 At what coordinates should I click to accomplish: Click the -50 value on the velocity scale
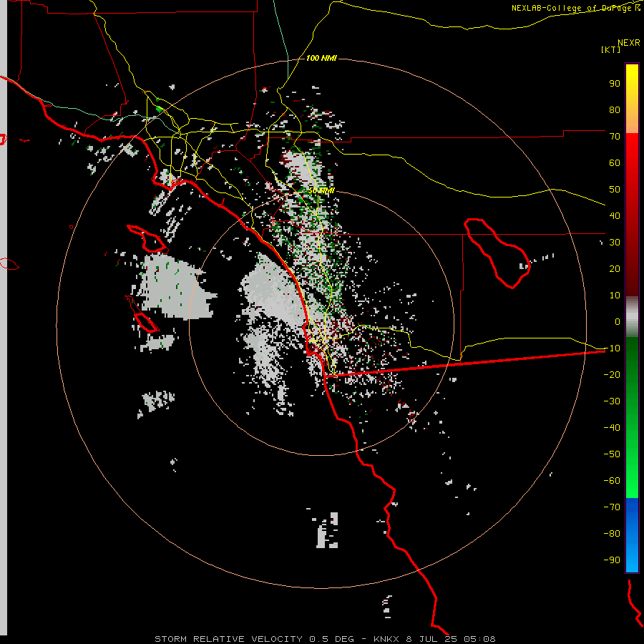[x=612, y=454]
